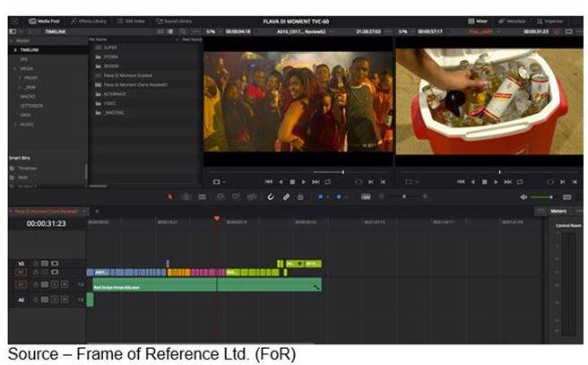
Task: Adjust the timeline zoom slider
Action: [404, 196]
